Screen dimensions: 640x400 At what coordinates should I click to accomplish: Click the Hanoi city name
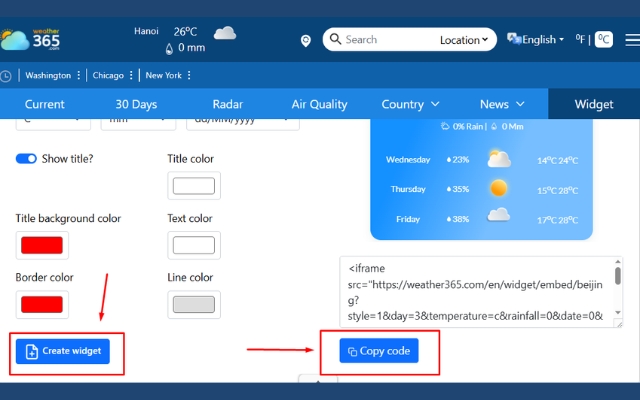pos(146,31)
